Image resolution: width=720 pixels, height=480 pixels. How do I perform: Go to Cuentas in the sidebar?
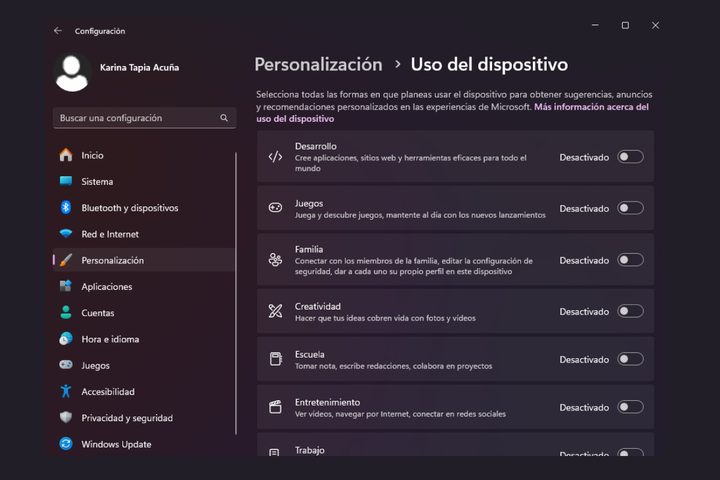coord(98,313)
